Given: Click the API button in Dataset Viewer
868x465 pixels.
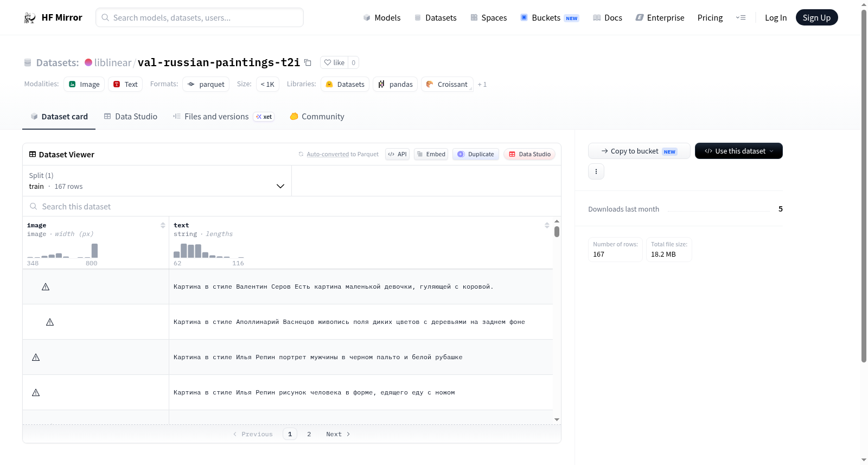Looking at the screenshot, I should click(397, 154).
